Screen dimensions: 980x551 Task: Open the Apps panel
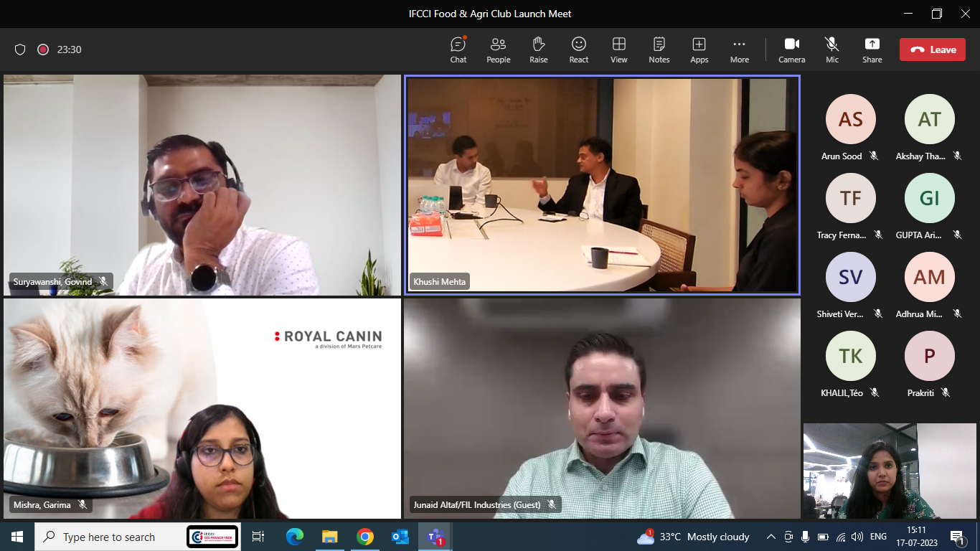699,50
